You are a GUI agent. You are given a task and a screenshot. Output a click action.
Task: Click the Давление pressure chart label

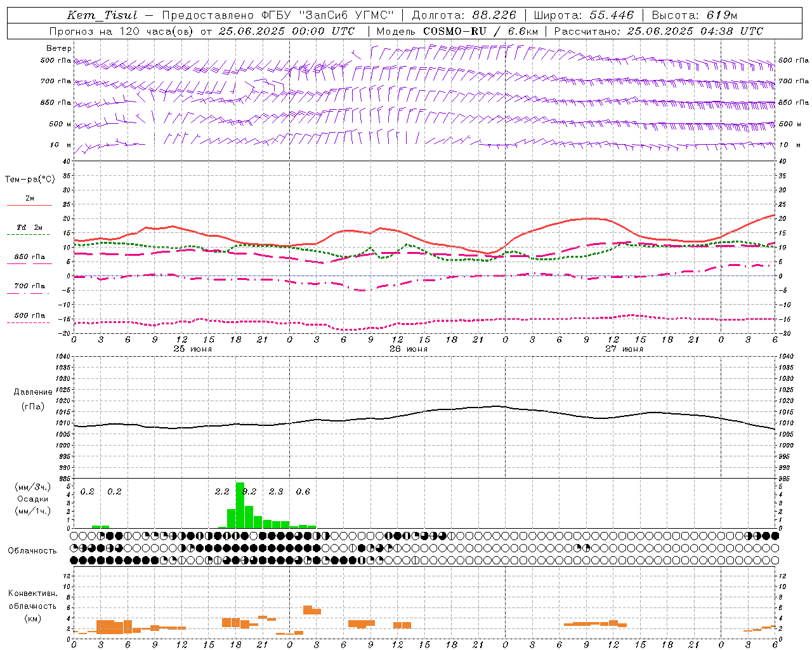[33, 392]
